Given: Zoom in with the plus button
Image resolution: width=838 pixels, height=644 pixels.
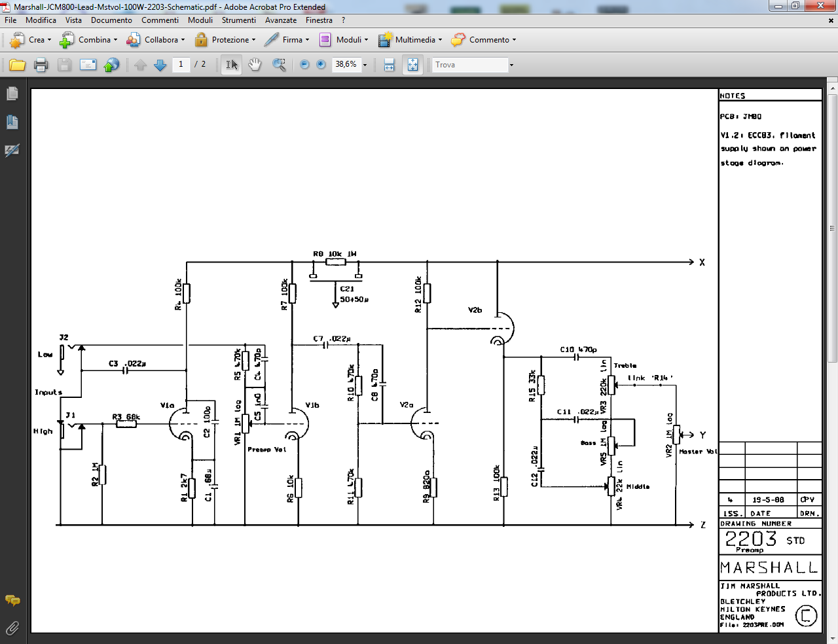Looking at the screenshot, I should coord(321,65).
